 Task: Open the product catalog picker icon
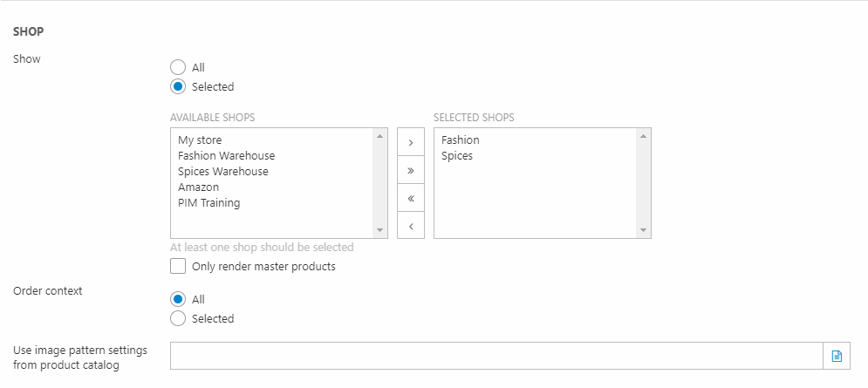(837, 356)
